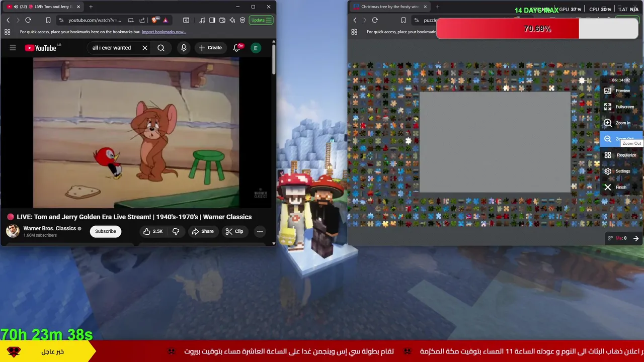Reload the puzzle page
Image resolution: width=644 pixels, height=362 pixels.
coord(375,20)
